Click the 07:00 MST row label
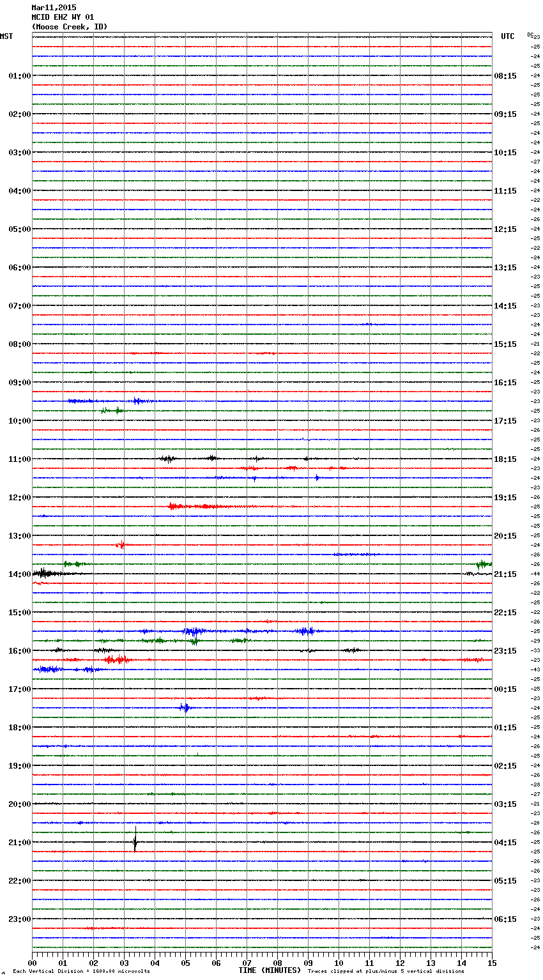This screenshot has height=980, width=543. click(20, 306)
